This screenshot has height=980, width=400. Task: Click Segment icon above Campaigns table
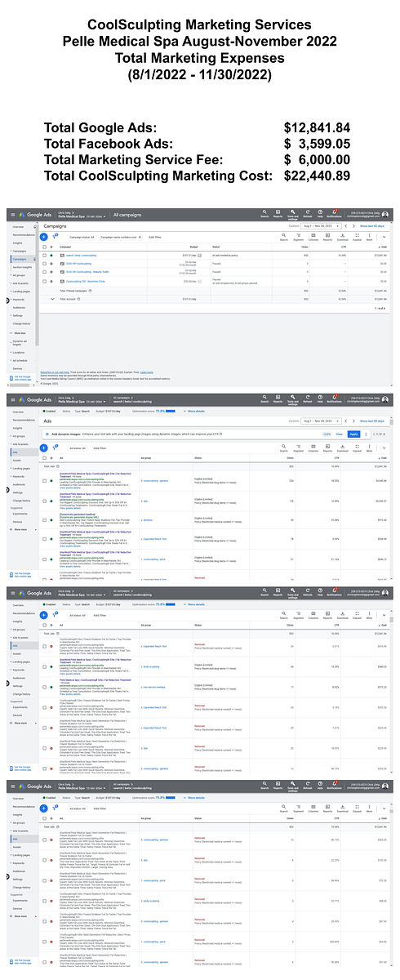coord(298,237)
